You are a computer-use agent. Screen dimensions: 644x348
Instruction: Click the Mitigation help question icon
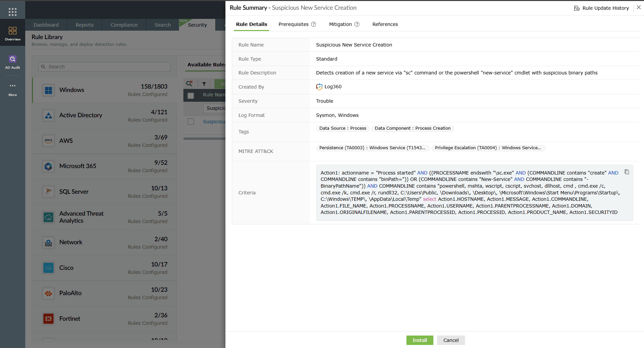[357, 24]
